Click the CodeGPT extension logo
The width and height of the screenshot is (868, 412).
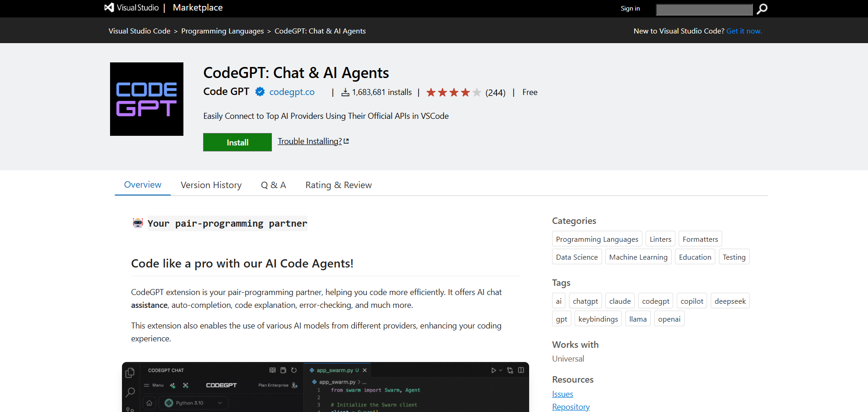[x=147, y=99]
